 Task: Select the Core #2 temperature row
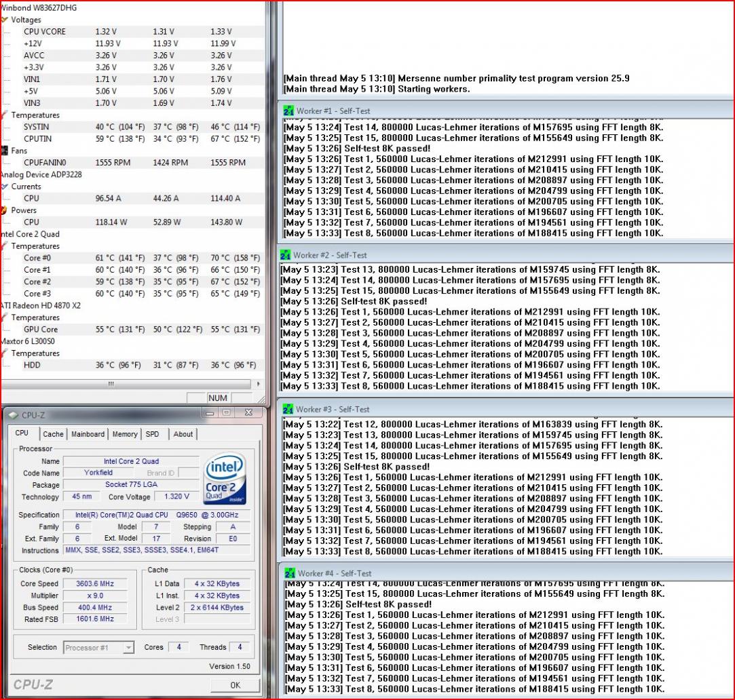pos(143,281)
